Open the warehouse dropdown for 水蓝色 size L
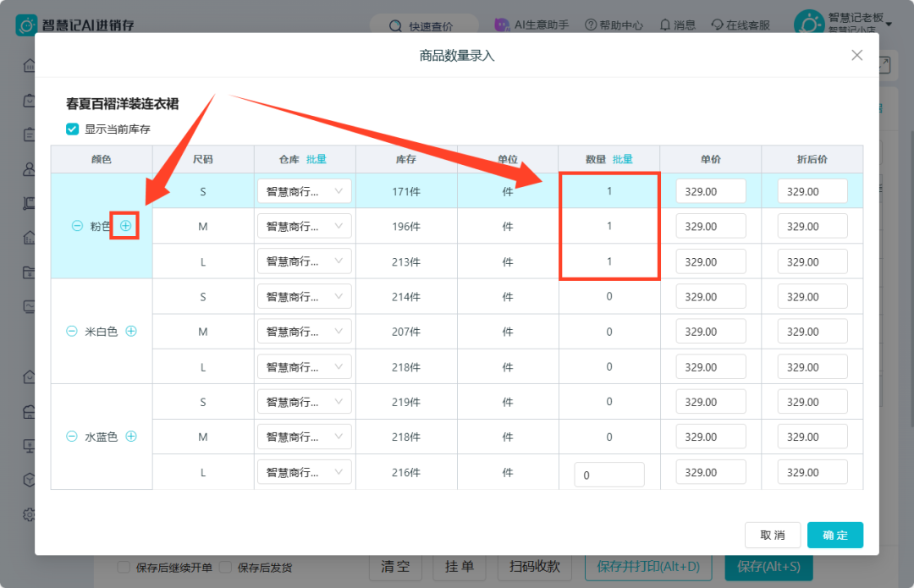 click(305, 472)
